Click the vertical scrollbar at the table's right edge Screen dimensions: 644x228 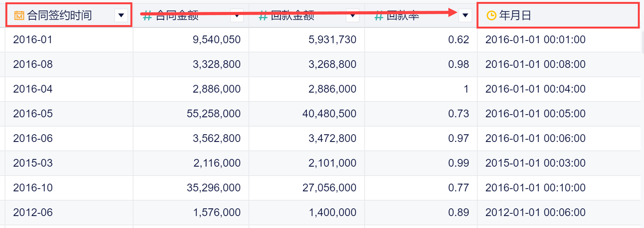(x=642, y=42)
